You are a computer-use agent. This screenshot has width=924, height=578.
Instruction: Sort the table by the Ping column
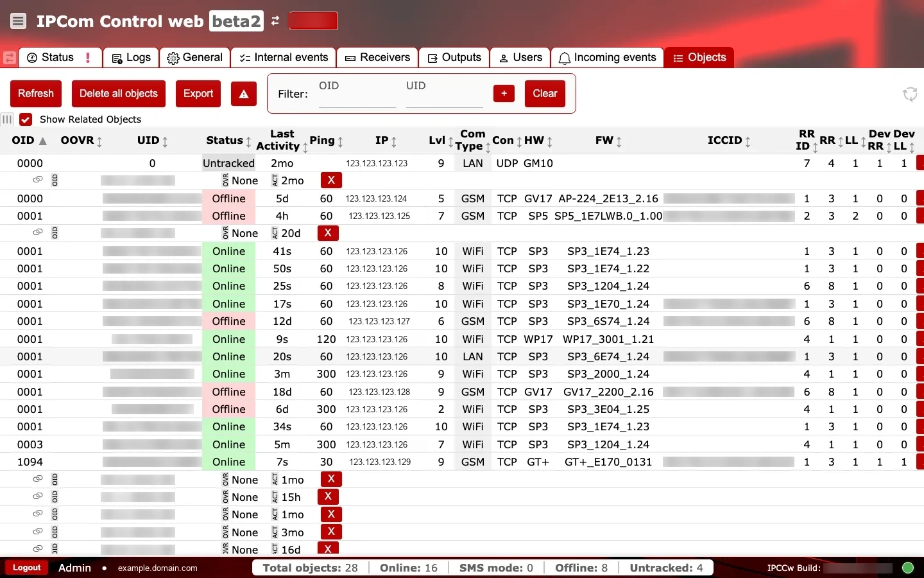point(340,141)
